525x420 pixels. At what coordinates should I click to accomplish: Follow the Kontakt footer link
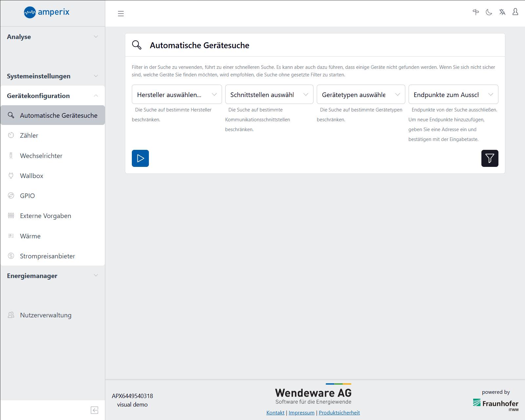[275, 412]
